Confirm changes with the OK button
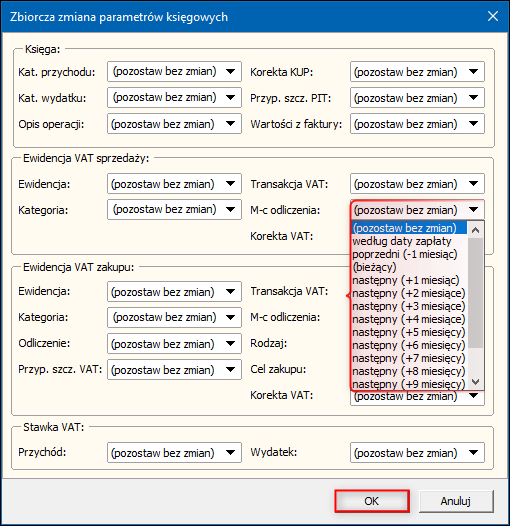The width and height of the screenshot is (510, 526). click(x=372, y=501)
